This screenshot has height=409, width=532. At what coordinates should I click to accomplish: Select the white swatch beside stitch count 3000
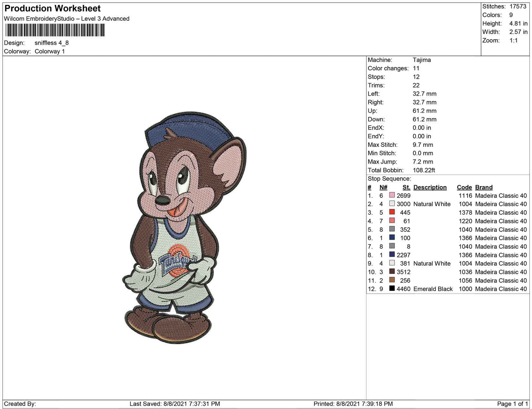pos(392,204)
